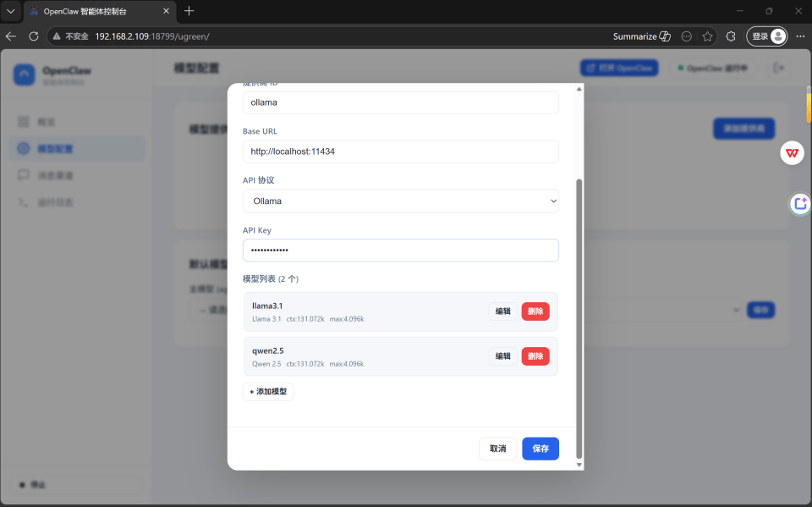Click the 登录 profile button

tap(767, 36)
